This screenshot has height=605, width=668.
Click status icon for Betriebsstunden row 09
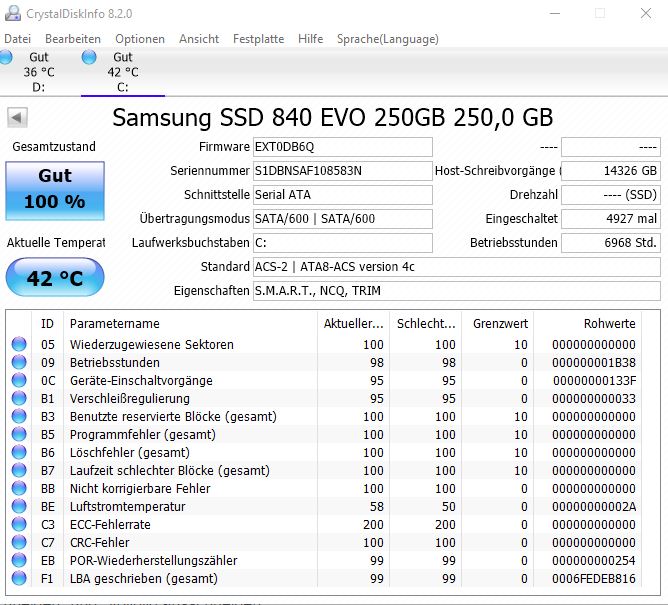19,362
